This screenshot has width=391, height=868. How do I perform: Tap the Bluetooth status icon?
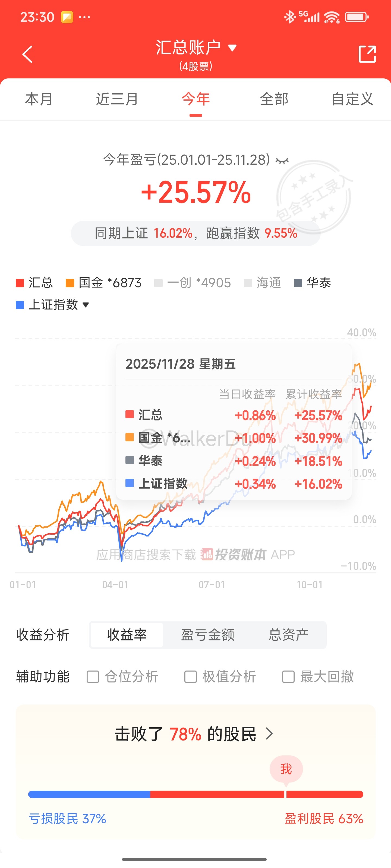pos(289,17)
